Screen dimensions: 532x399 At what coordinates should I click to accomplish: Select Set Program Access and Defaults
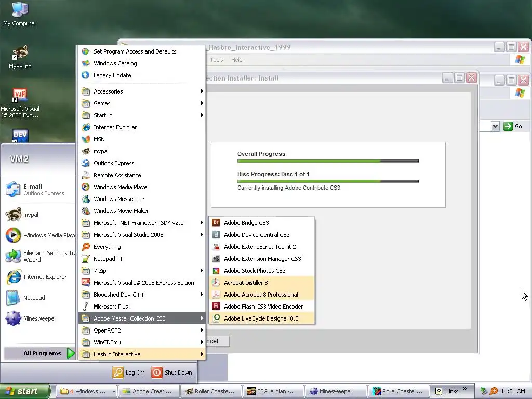tap(142, 51)
